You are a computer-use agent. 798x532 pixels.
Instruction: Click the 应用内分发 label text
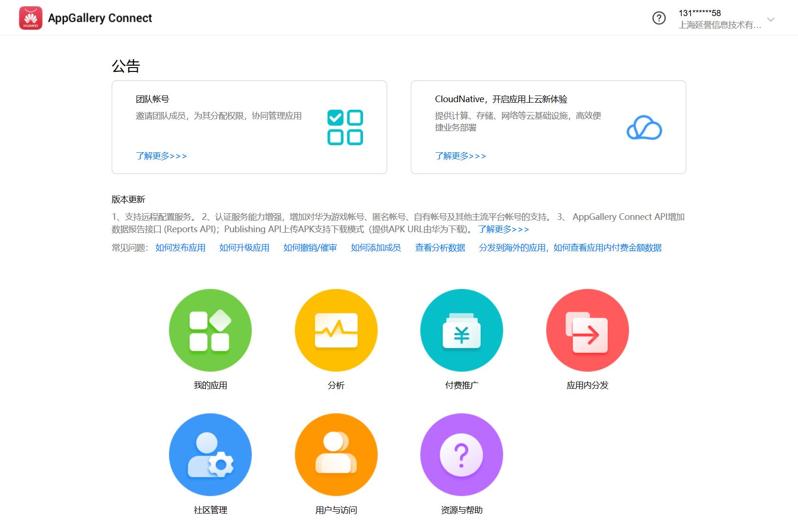coord(587,385)
